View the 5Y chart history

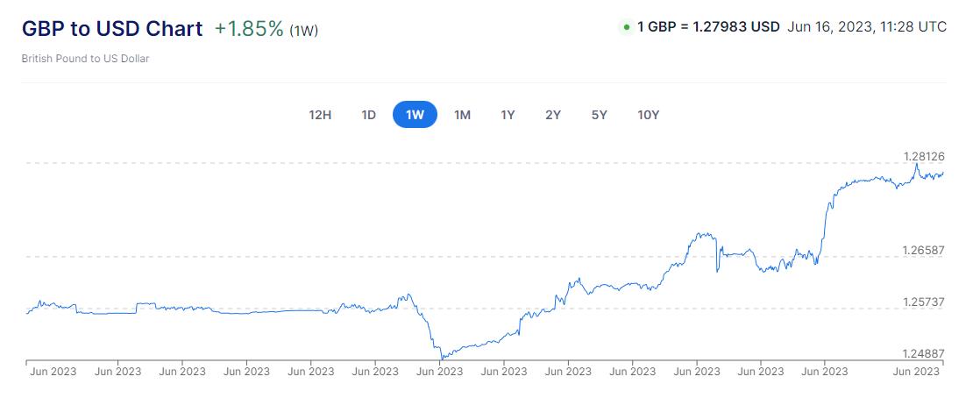(x=599, y=115)
